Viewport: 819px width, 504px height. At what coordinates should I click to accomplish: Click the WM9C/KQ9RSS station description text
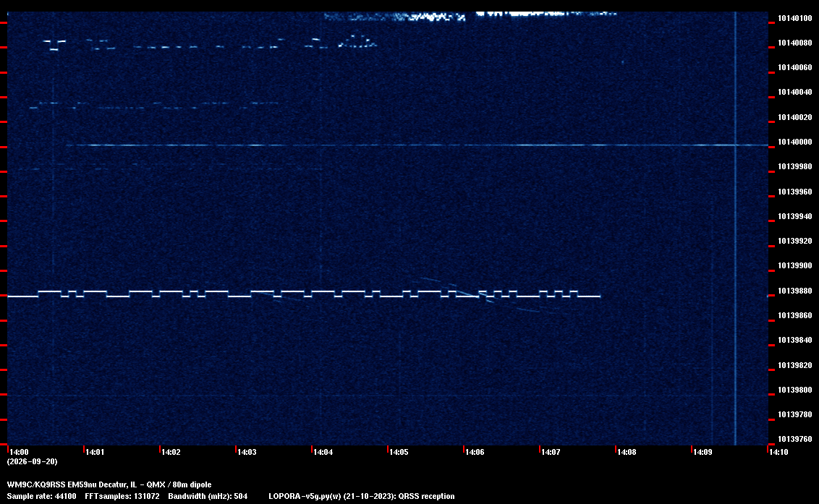109,484
